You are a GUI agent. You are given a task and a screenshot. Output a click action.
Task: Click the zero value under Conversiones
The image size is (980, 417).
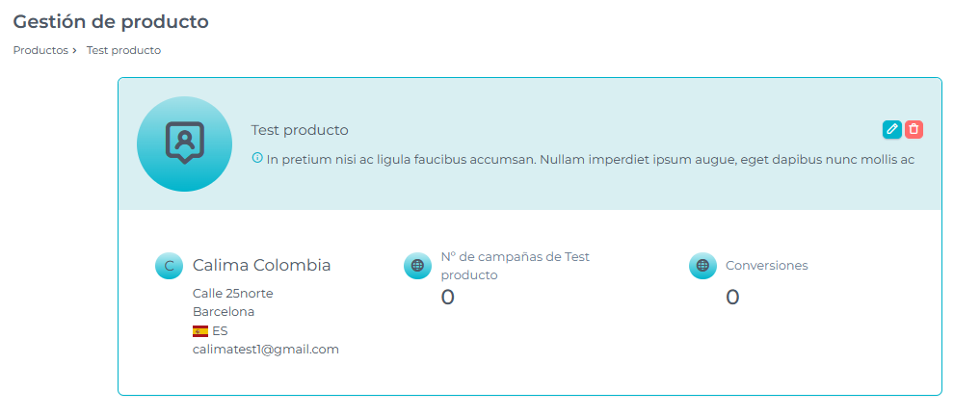click(732, 298)
